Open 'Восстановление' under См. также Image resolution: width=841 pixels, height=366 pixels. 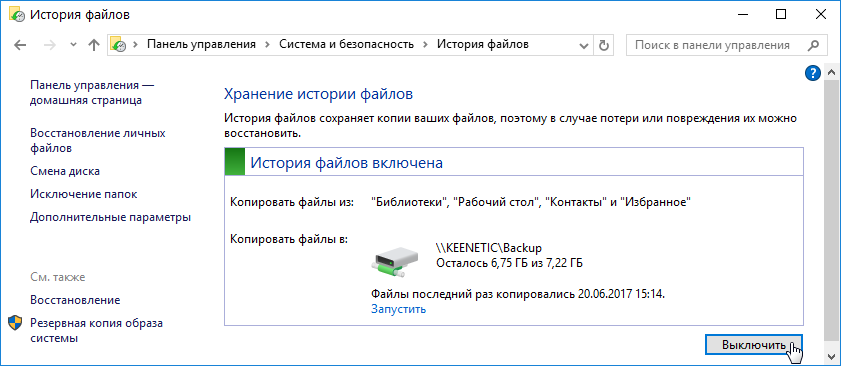point(75,299)
